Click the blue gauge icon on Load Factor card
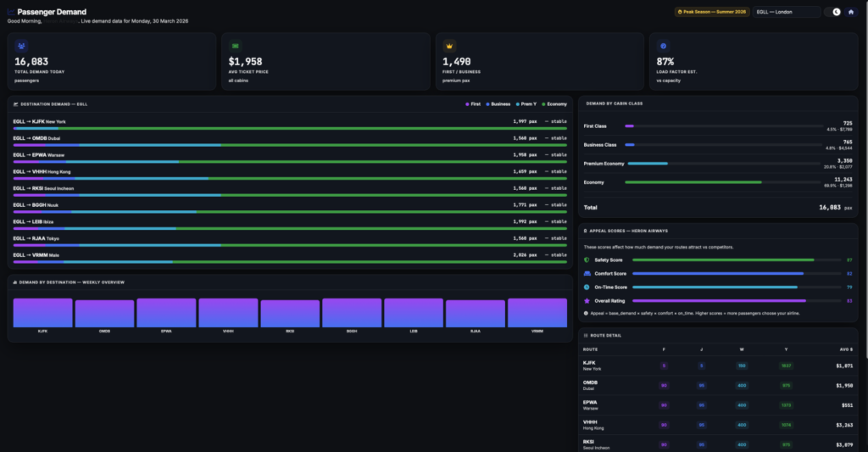 point(663,46)
